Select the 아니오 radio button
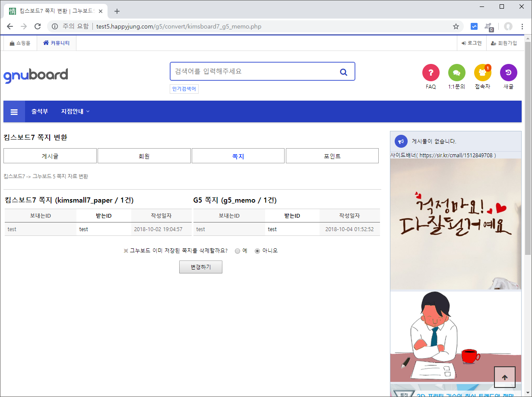 click(257, 251)
